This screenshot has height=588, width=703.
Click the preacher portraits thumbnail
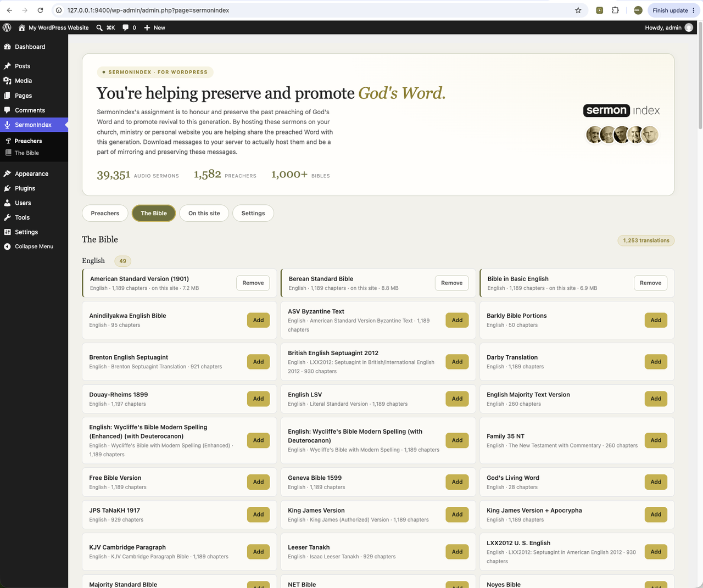pyautogui.click(x=622, y=135)
